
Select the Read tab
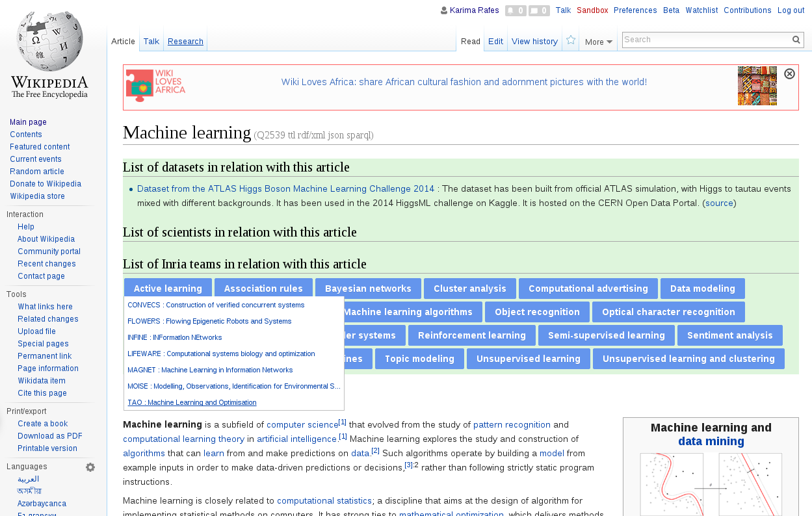pyautogui.click(x=471, y=41)
